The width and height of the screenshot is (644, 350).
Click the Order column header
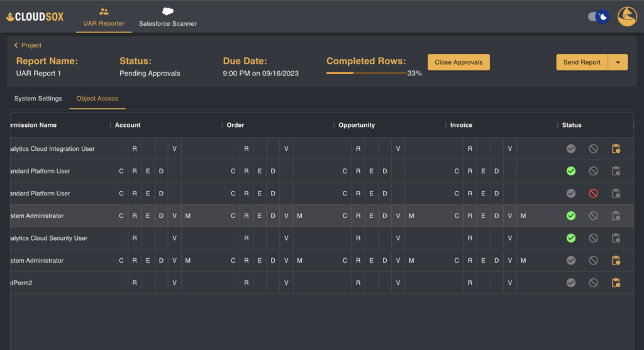pos(235,125)
